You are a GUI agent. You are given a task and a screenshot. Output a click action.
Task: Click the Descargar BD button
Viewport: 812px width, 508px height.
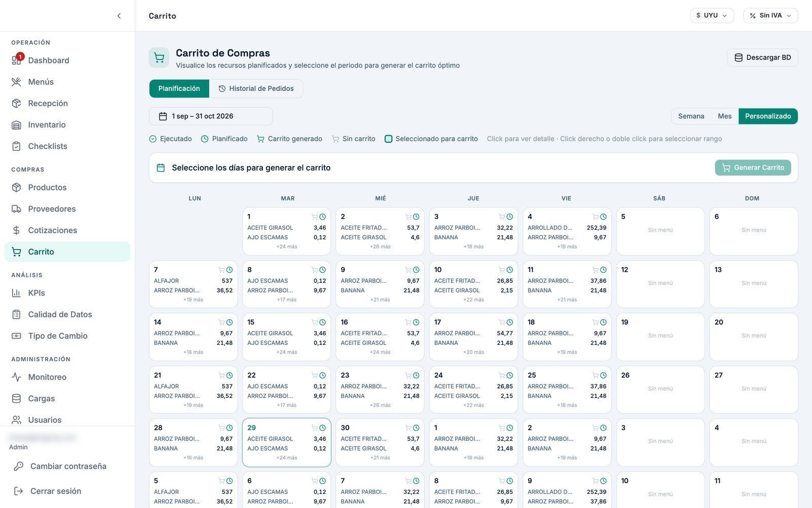762,57
